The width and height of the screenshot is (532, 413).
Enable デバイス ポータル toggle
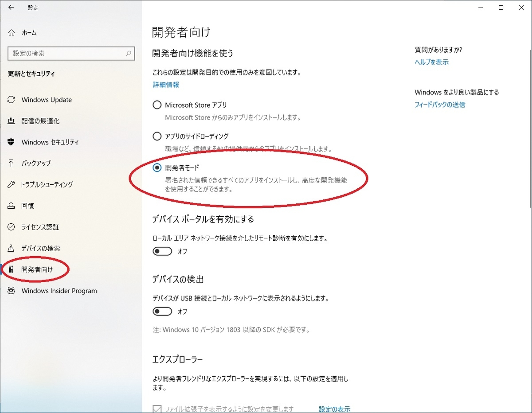[x=162, y=251]
